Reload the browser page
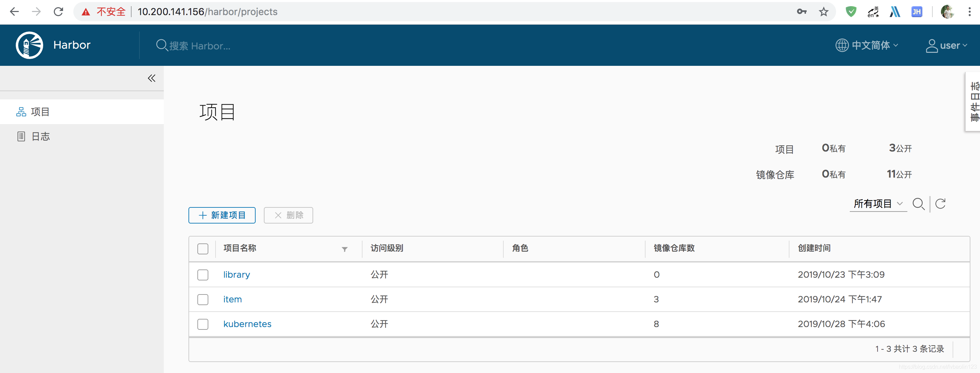This screenshot has height=373, width=980. coord(58,12)
